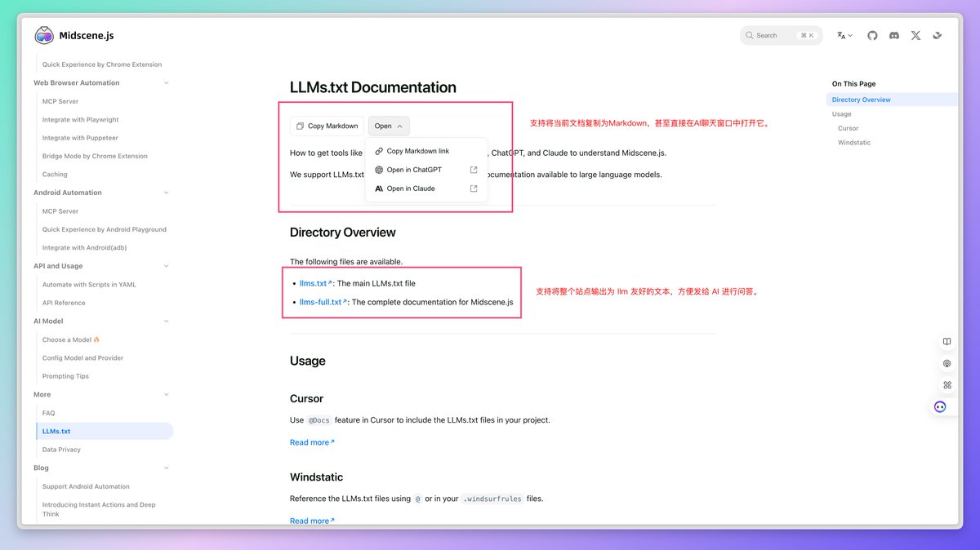The height and width of the screenshot is (550, 980).
Task: Click the Usage section heading
Action: point(308,361)
